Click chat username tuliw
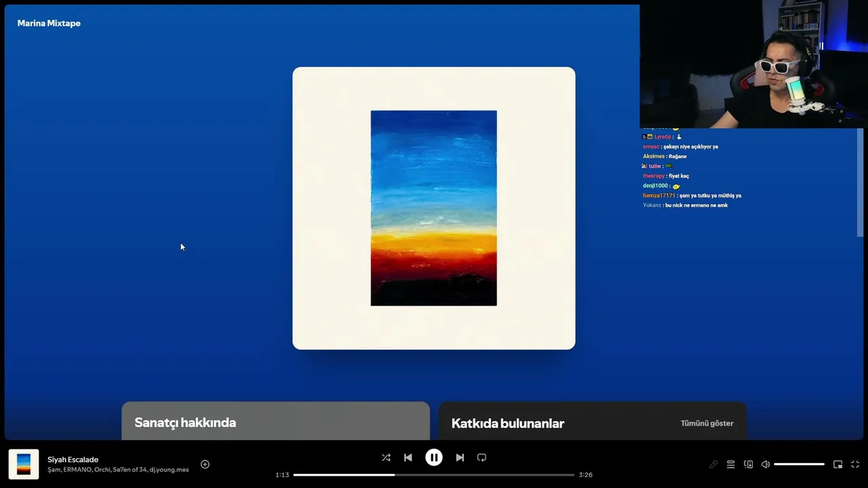Viewport: 868px width, 488px height. tap(654, 166)
